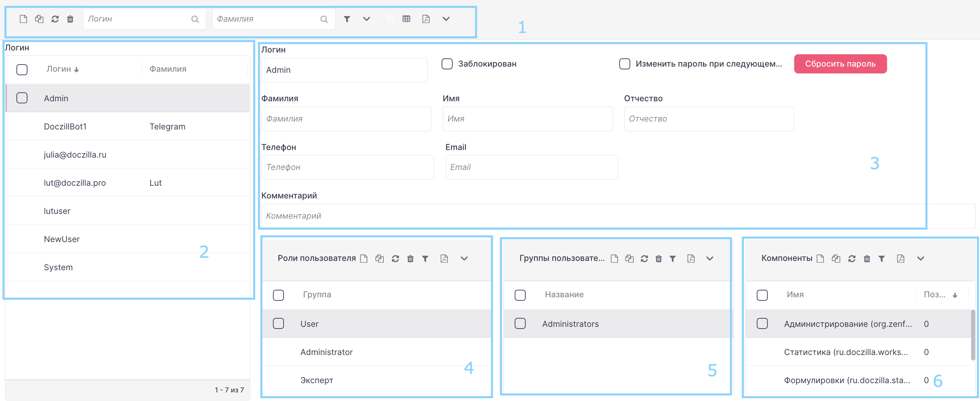
Task: Copy entry in Группы пользователя panel
Action: tap(630, 259)
